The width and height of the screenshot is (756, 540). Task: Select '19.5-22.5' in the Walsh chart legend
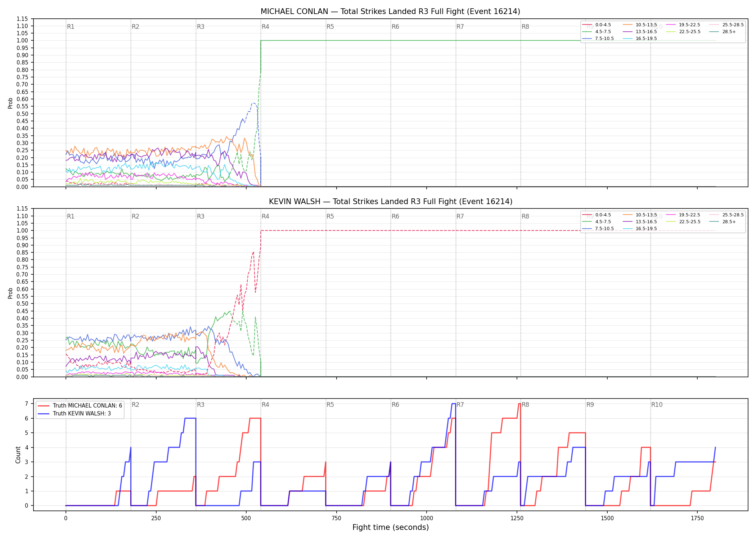point(689,215)
